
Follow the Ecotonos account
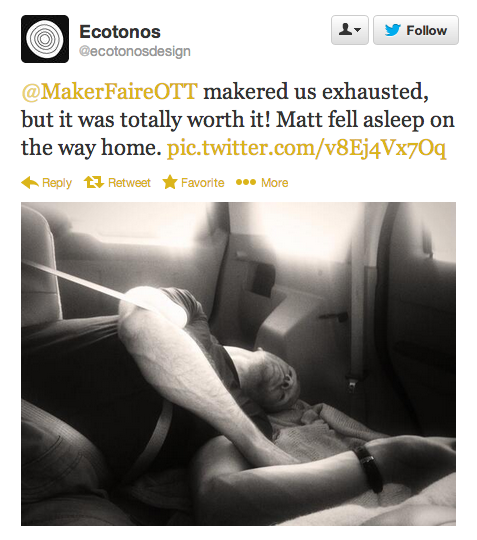click(416, 30)
